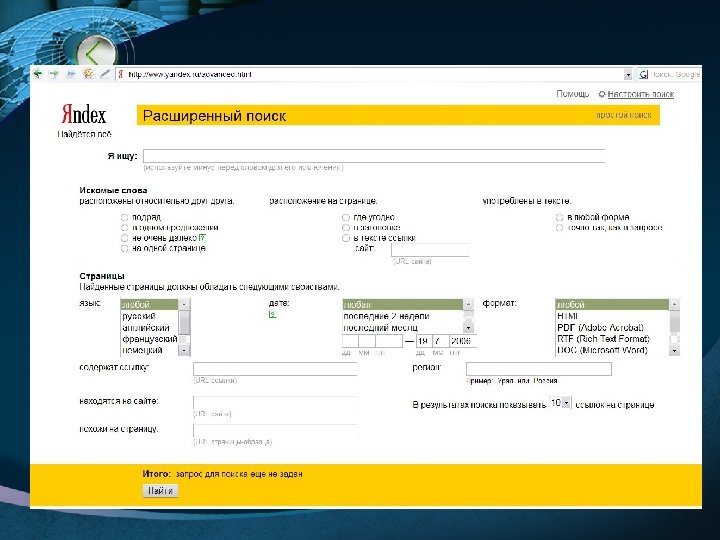
Task: Click date list scroll-up arrow
Action: pos(468,304)
